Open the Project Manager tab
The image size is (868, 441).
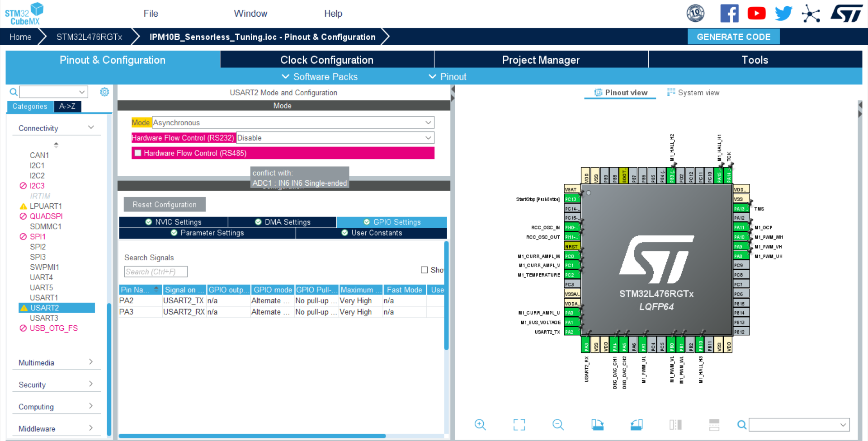pos(541,59)
